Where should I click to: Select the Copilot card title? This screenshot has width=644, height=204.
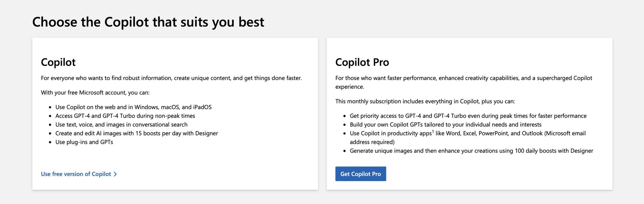point(58,62)
